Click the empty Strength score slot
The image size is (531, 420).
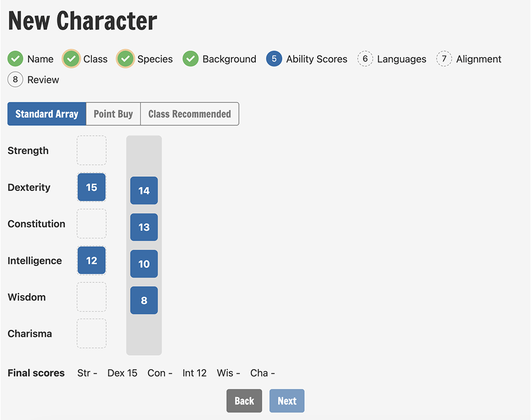pos(91,150)
